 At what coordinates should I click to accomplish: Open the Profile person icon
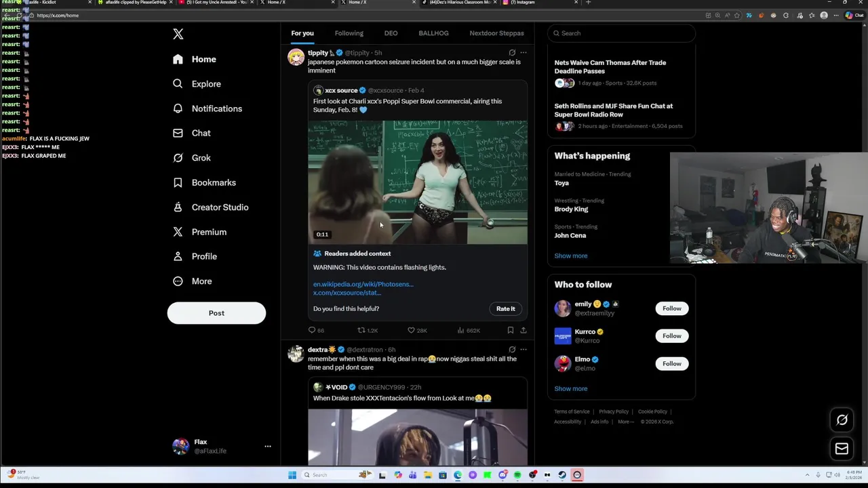point(178,256)
